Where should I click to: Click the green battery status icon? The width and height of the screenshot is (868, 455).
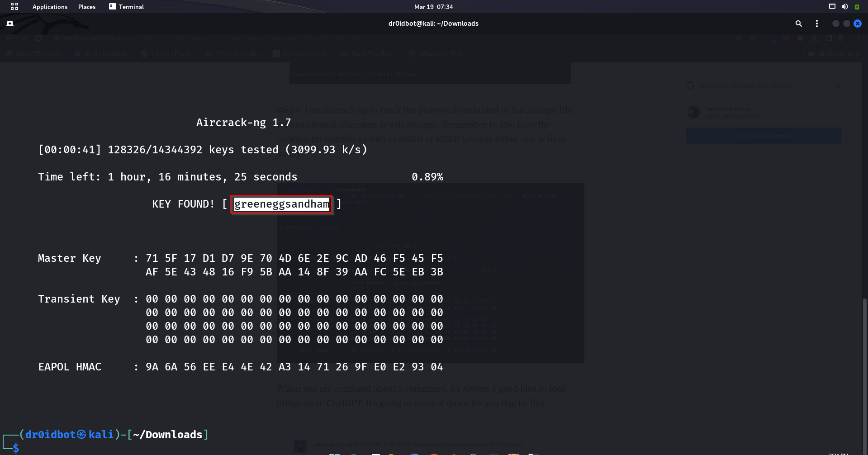[x=857, y=7]
